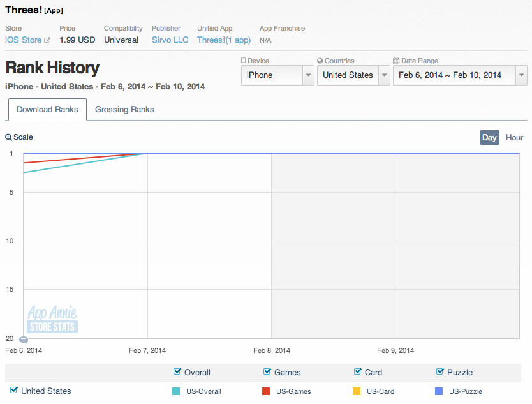Switch to the Download Ranks tab

47,109
